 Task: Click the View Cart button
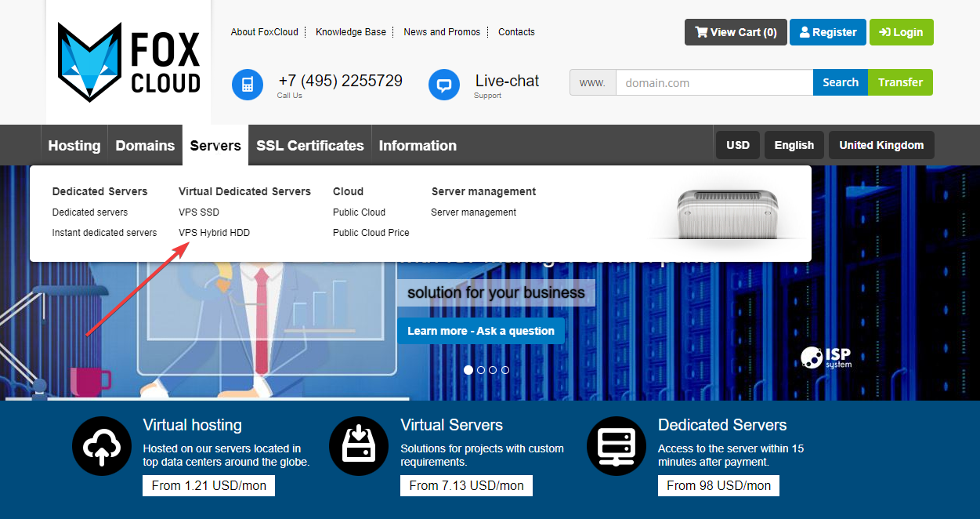pyautogui.click(x=736, y=32)
